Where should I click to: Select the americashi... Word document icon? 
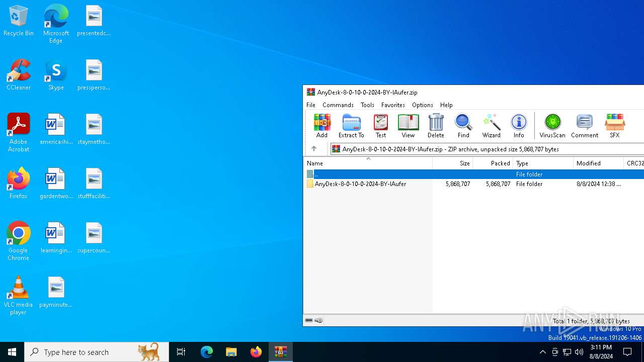[56, 129]
